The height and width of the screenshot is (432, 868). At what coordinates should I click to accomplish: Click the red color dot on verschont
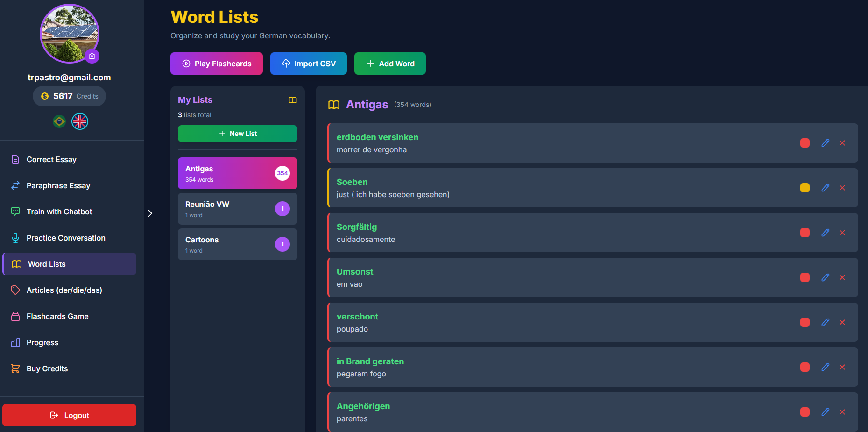[x=804, y=322]
